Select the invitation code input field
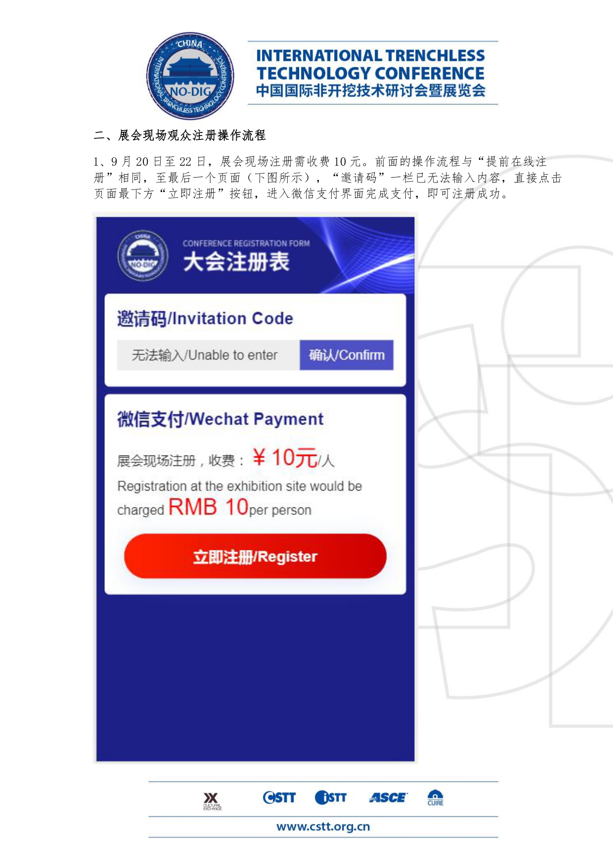 [x=208, y=355]
